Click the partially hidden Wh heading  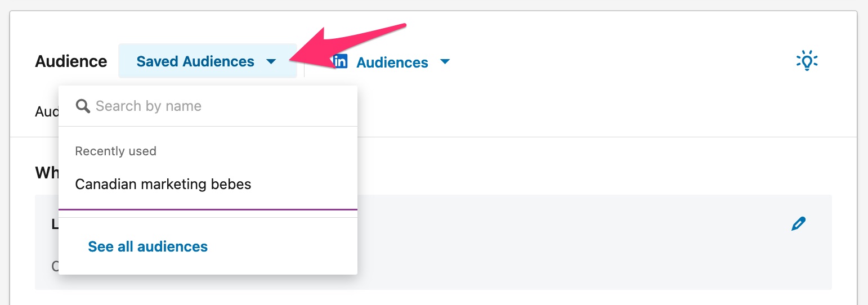(47, 172)
